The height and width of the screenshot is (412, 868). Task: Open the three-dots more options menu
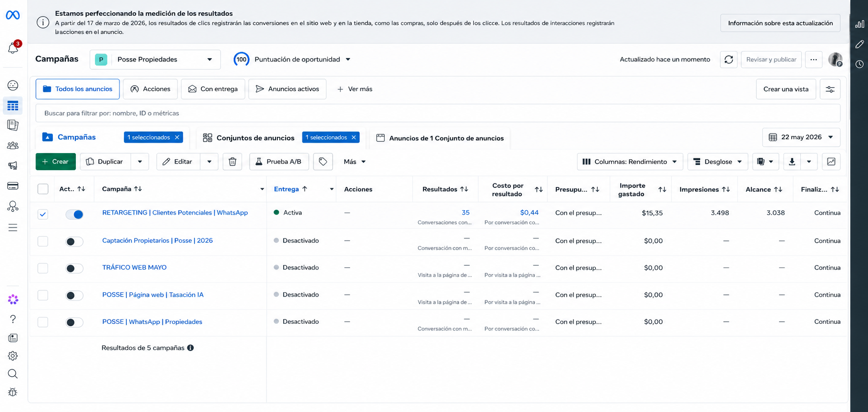click(814, 60)
